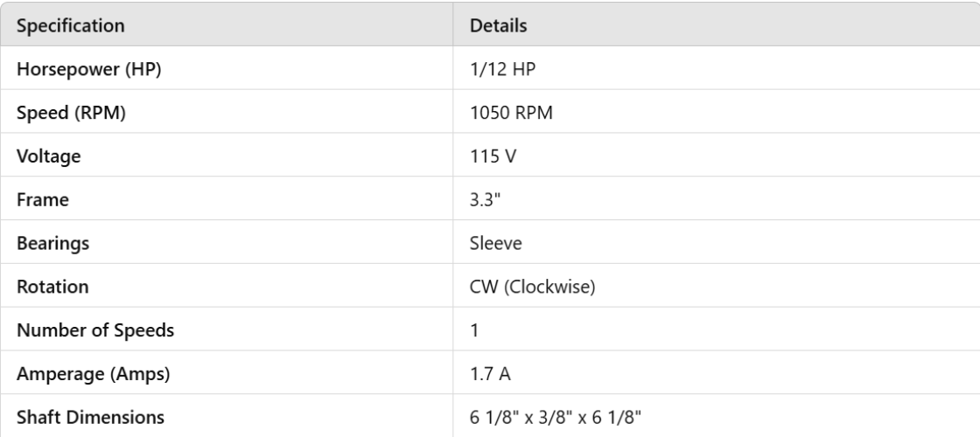Click the Sleeve value cell

click(496, 244)
